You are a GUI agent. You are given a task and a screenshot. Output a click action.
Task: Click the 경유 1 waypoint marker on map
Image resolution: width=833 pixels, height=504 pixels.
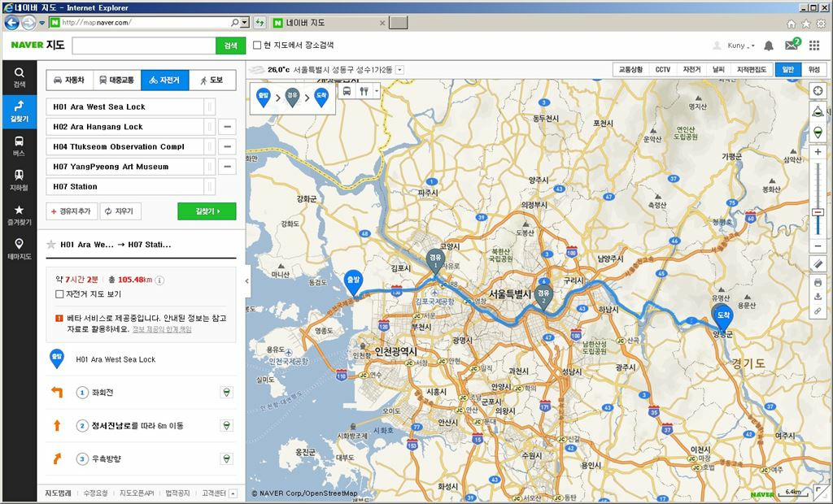point(435,262)
